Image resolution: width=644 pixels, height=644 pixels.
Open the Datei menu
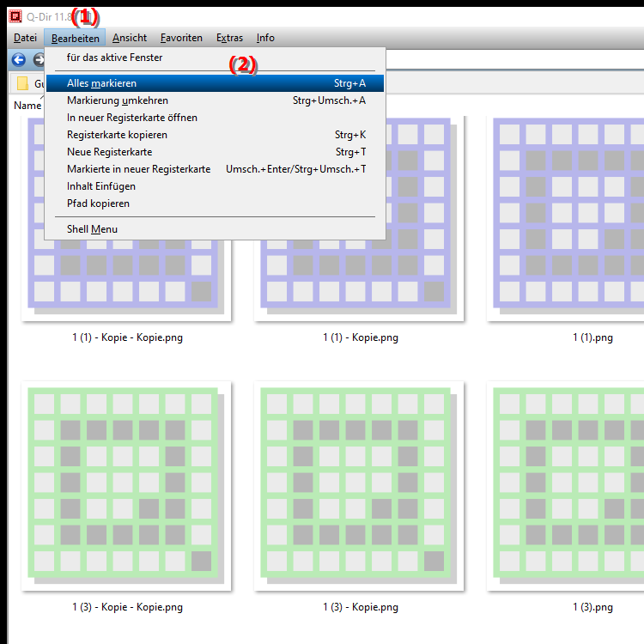pos(25,38)
